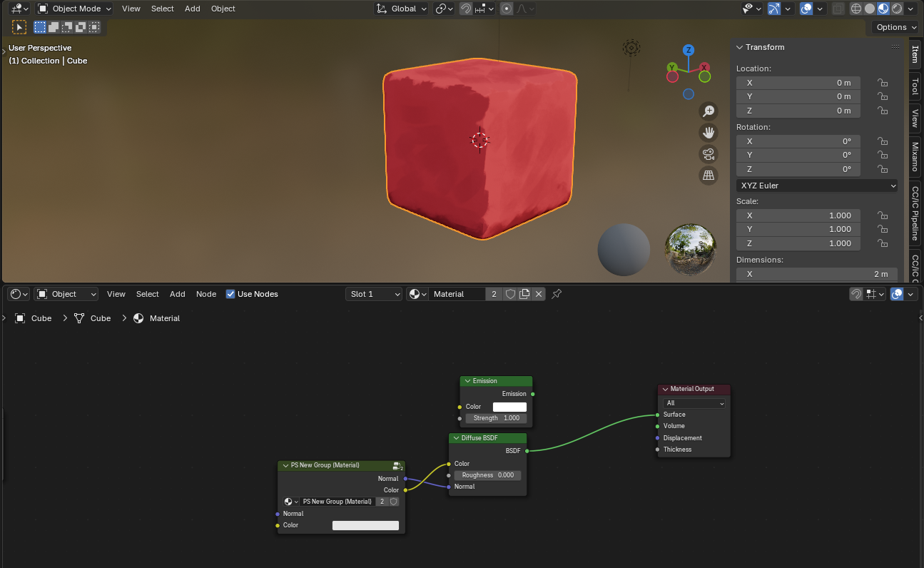
Task: Open the pivot point dropdown
Action: [x=445, y=9]
